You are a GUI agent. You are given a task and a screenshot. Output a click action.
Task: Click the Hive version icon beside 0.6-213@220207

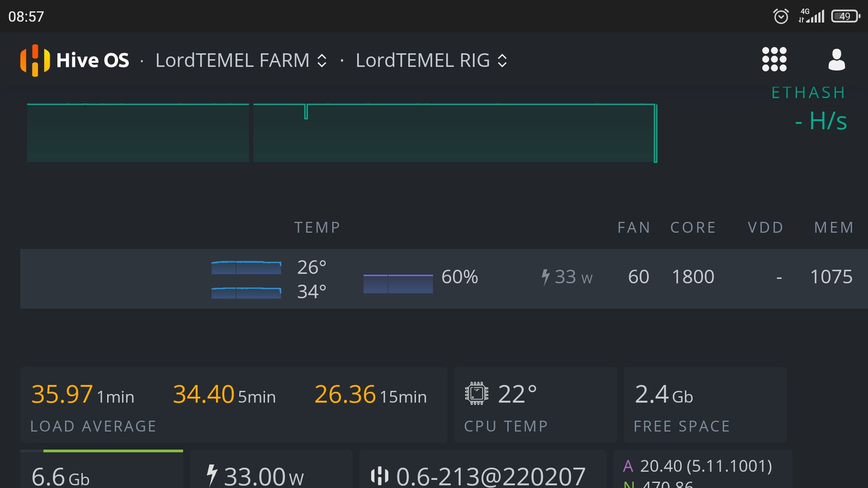click(x=379, y=476)
